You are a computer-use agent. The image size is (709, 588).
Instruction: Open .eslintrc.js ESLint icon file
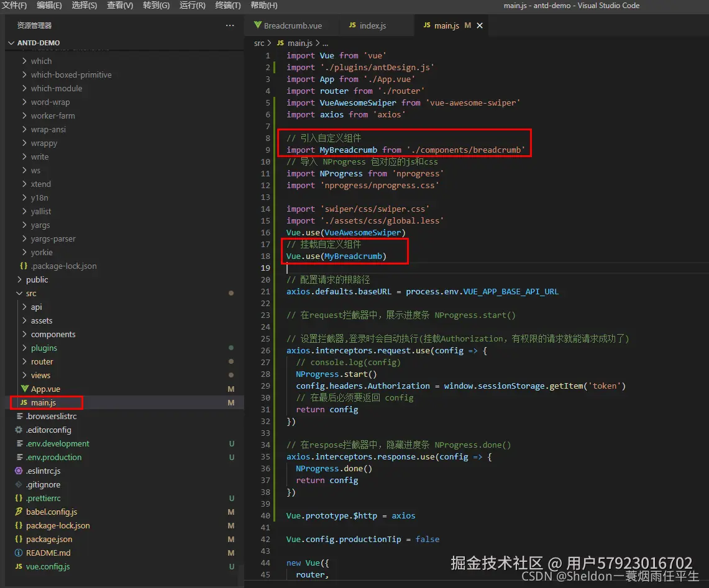click(x=19, y=471)
